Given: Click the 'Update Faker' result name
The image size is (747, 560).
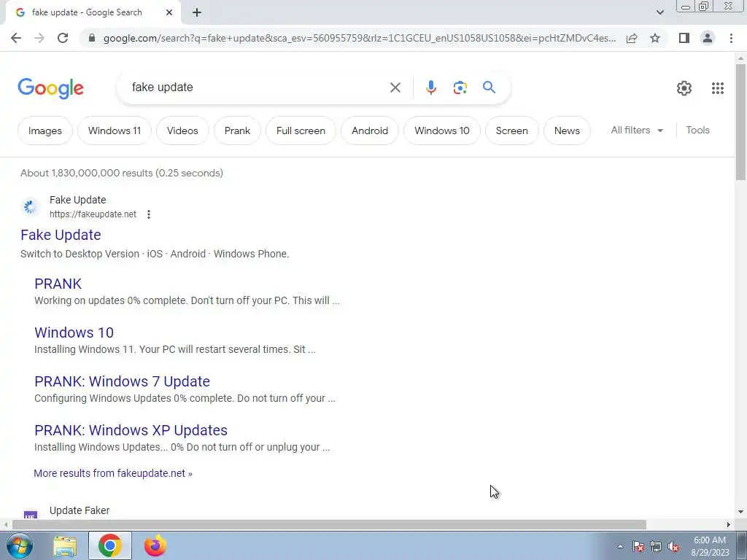Looking at the screenshot, I should tap(80, 510).
